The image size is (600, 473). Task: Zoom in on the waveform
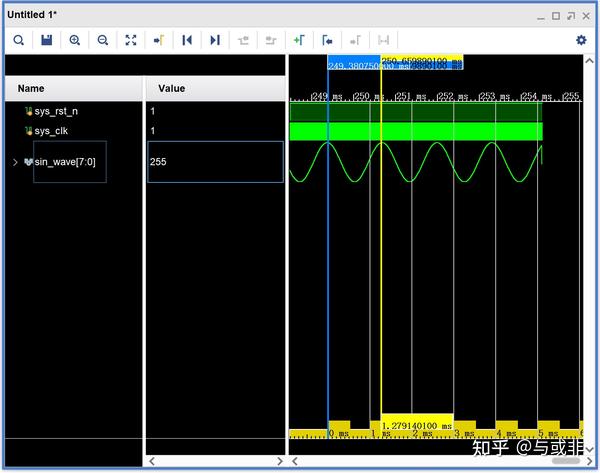75,40
